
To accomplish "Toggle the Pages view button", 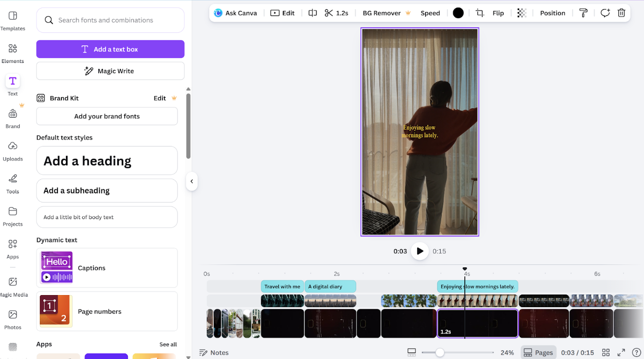I will pyautogui.click(x=538, y=352).
